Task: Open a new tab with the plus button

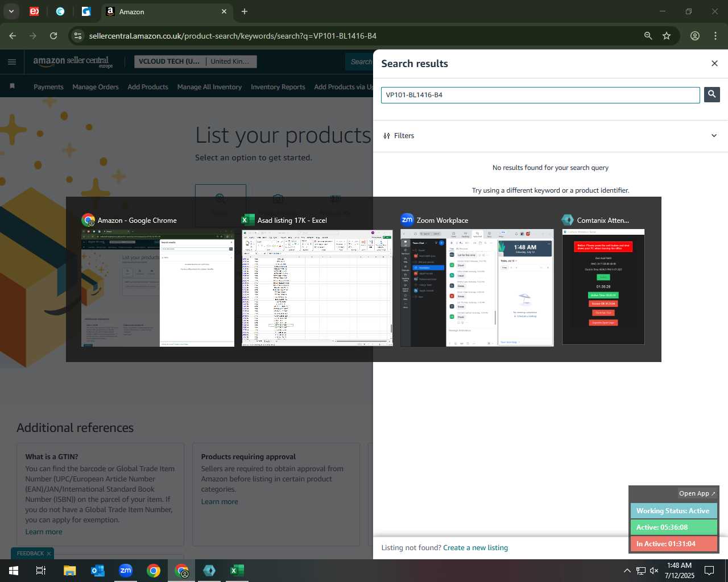Action: point(245,11)
